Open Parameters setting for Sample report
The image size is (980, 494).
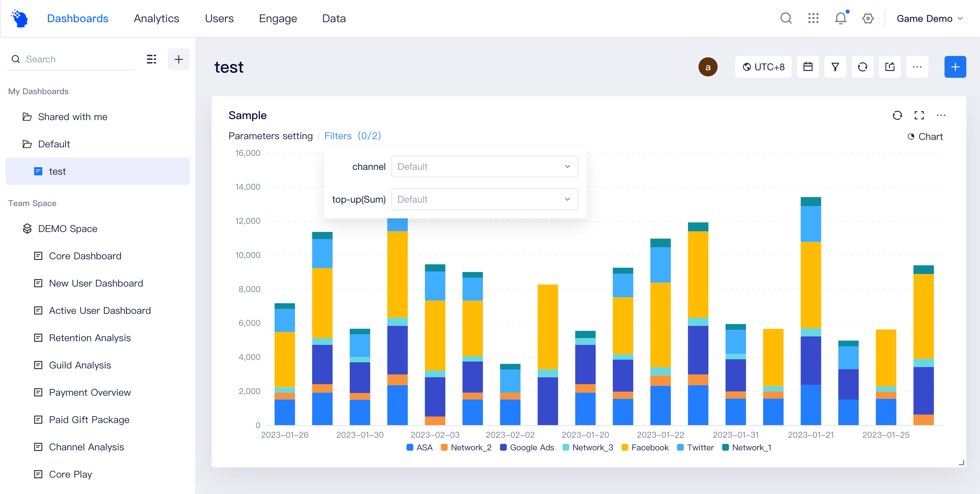coord(271,136)
